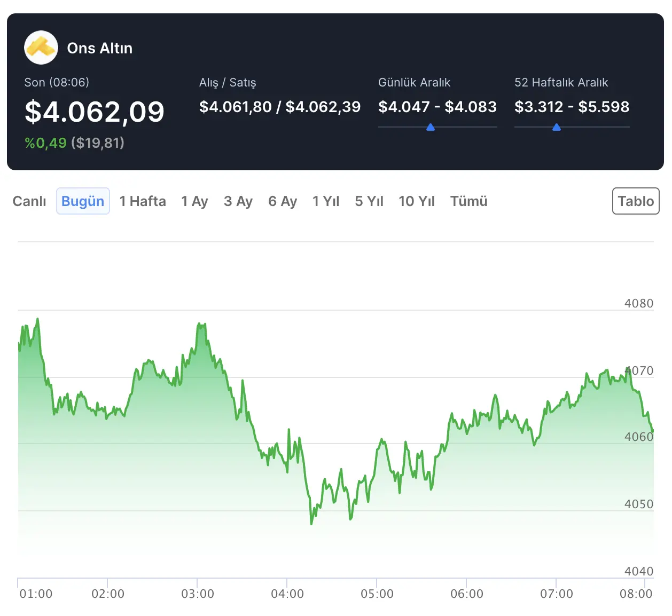
Task: Choose the 10 Yıl period
Action: pyautogui.click(x=417, y=201)
